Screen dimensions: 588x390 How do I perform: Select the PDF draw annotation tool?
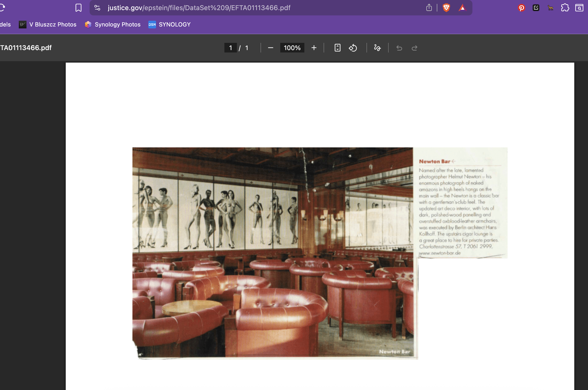(377, 48)
